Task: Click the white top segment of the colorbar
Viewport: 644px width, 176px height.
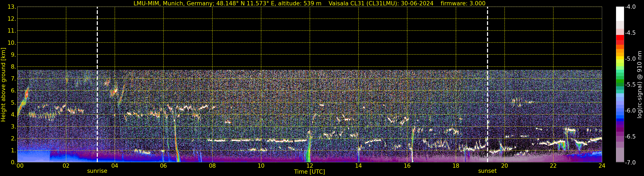Action: [620, 14]
